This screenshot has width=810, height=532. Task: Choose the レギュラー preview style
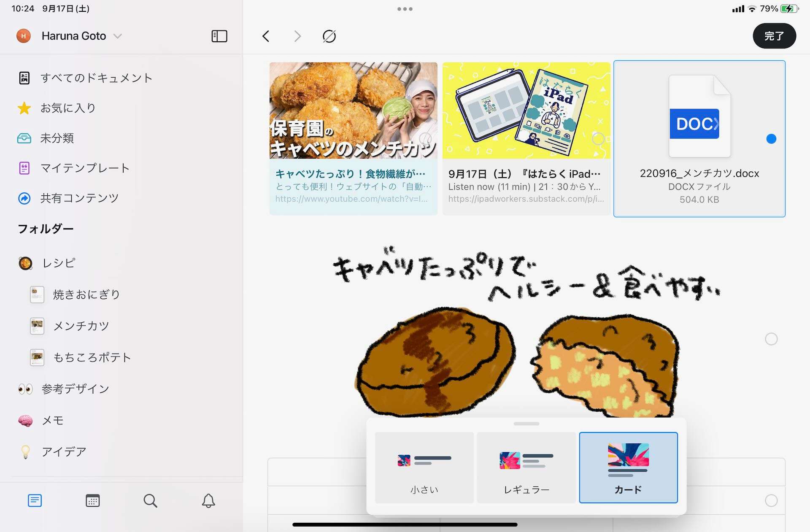pos(526,467)
